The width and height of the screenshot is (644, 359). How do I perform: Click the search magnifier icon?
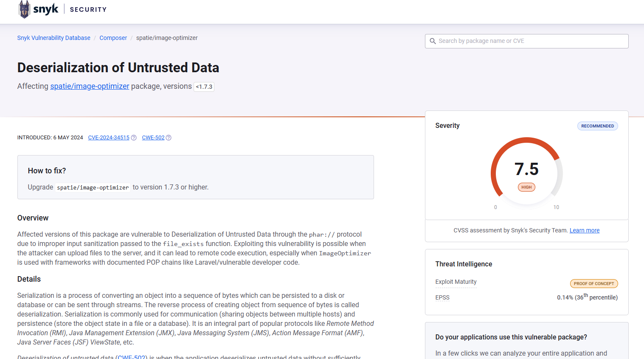pyautogui.click(x=433, y=41)
